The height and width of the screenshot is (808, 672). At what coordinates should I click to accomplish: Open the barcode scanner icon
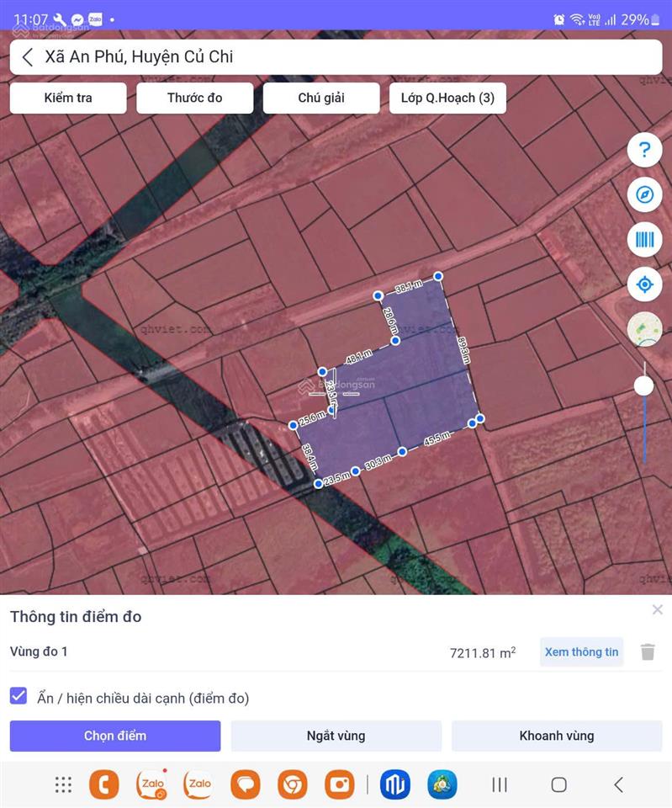[x=644, y=240]
